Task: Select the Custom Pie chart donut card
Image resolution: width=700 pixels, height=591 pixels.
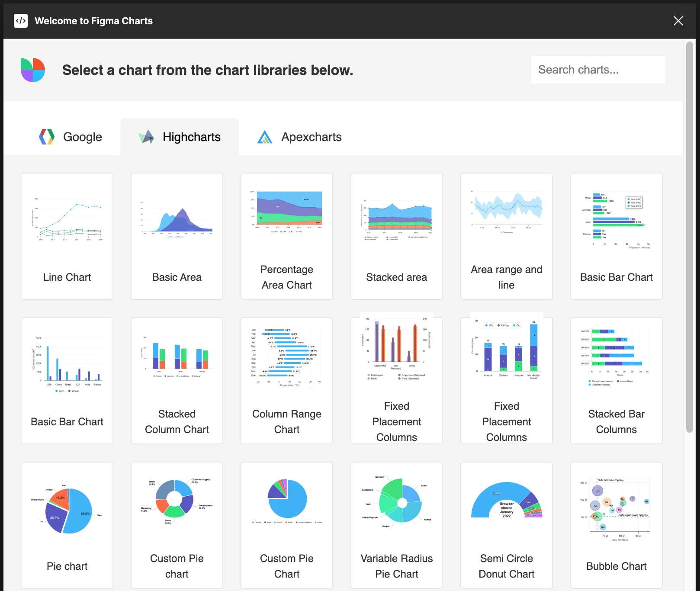Action: click(x=177, y=525)
